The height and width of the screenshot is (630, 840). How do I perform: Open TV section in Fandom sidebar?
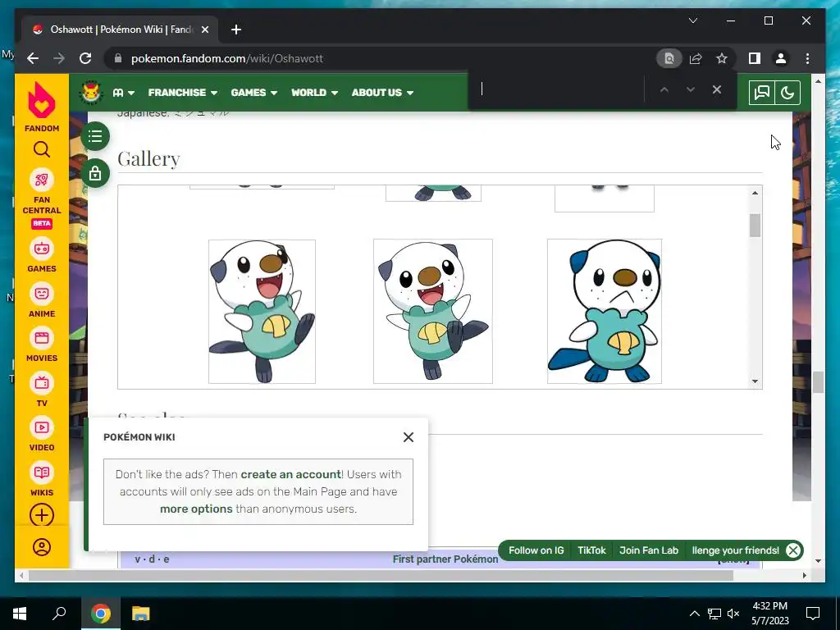[x=42, y=390]
